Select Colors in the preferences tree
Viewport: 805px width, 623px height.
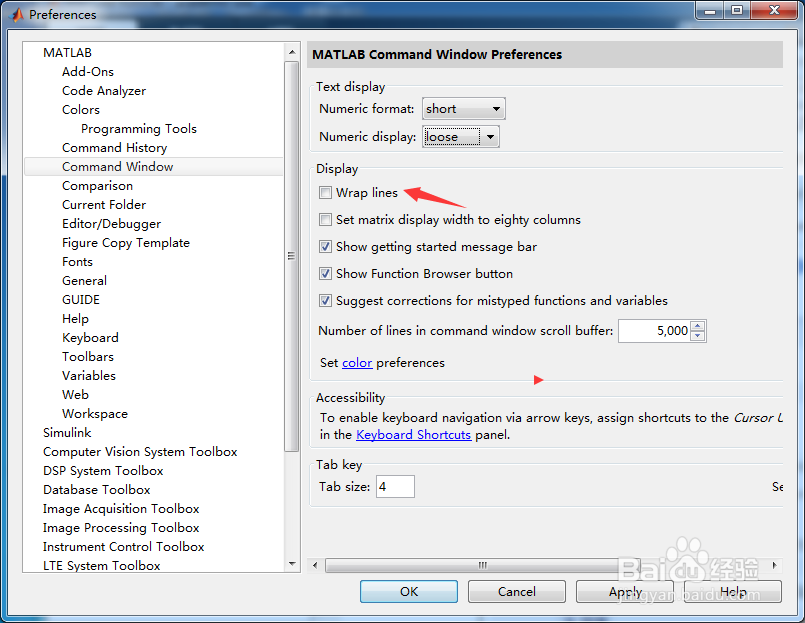(81, 110)
